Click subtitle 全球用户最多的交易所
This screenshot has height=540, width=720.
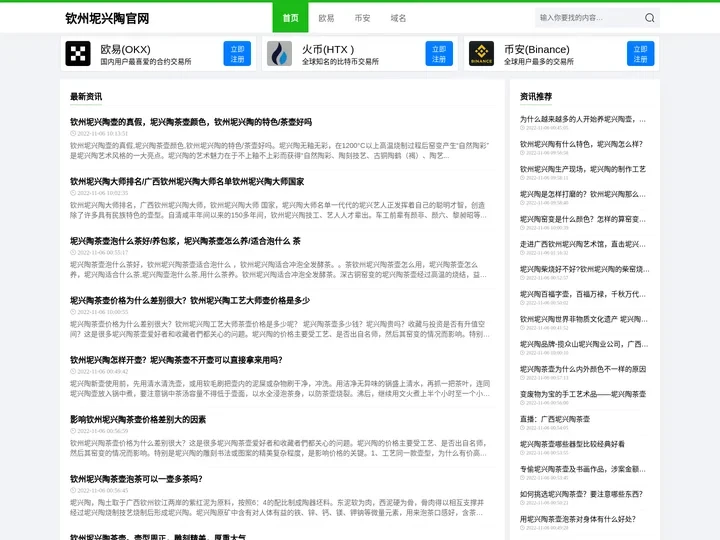click(539, 62)
